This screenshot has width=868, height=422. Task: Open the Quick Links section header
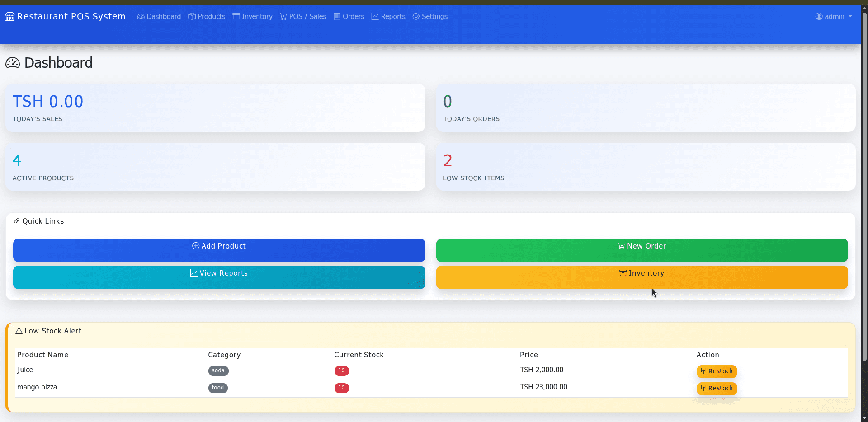coord(39,221)
